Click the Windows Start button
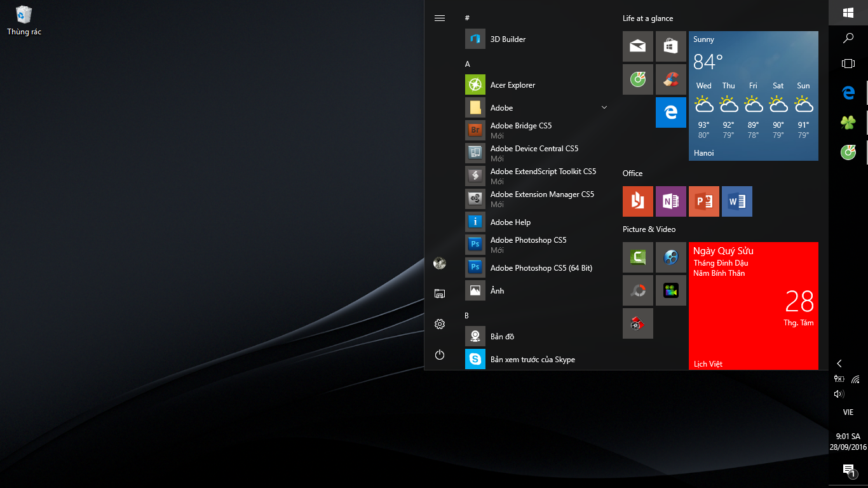This screenshot has height=488, width=868. (x=848, y=13)
